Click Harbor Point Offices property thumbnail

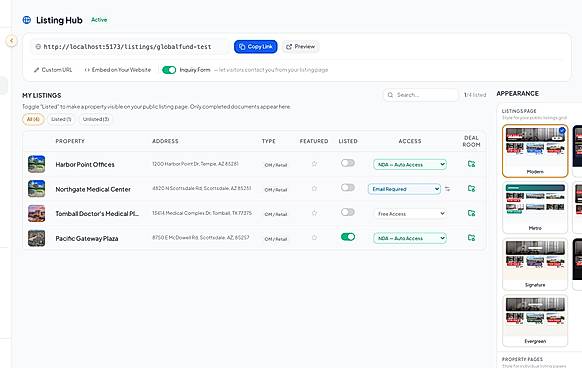point(36,164)
